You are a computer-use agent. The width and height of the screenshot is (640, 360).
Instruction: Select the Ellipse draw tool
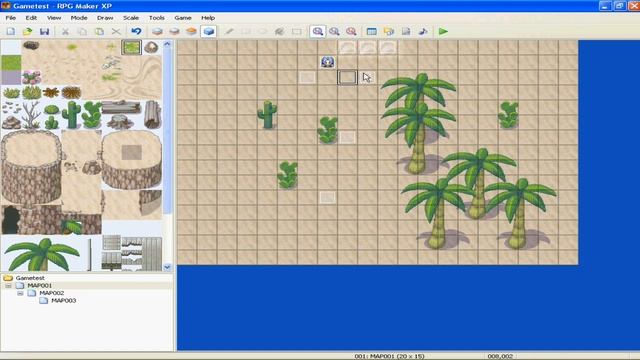coord(263,31)
